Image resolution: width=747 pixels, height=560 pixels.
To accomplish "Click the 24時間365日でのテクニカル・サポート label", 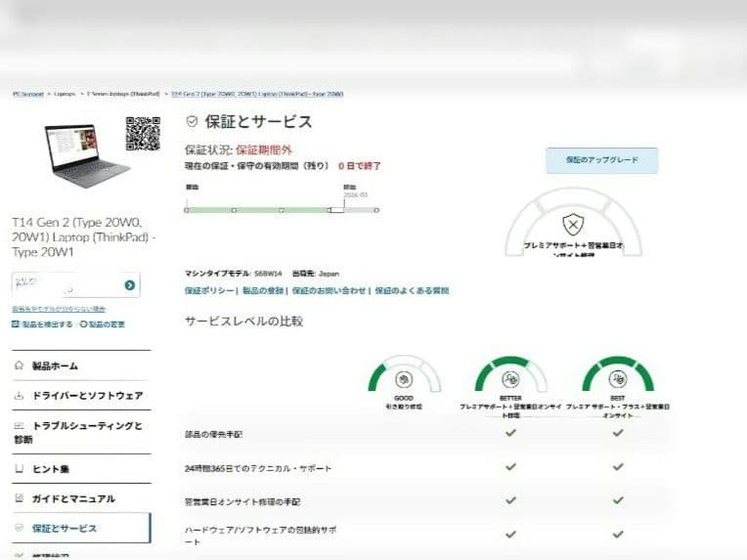I will point(258,468).
